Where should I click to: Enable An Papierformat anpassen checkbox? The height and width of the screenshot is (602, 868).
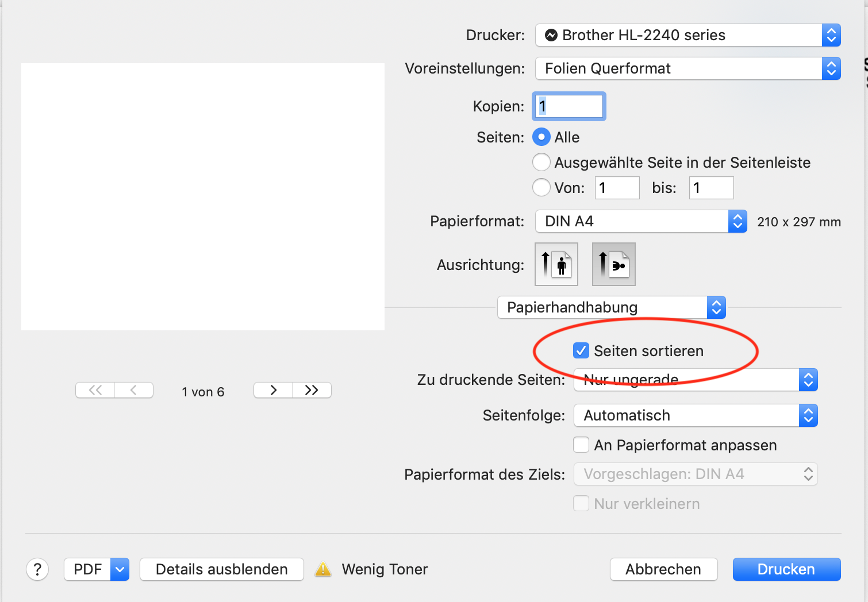581,445
